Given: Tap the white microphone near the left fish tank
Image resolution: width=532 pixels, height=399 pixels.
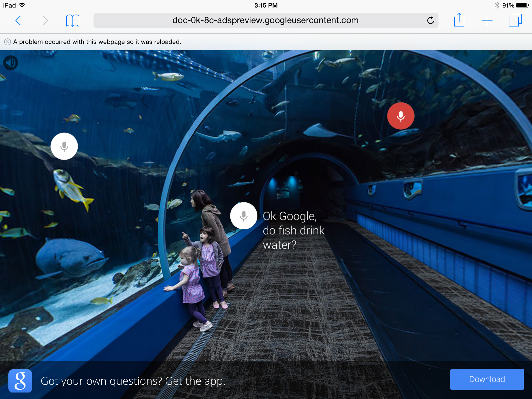Looking at the screenshot, I should click(64, 146).
